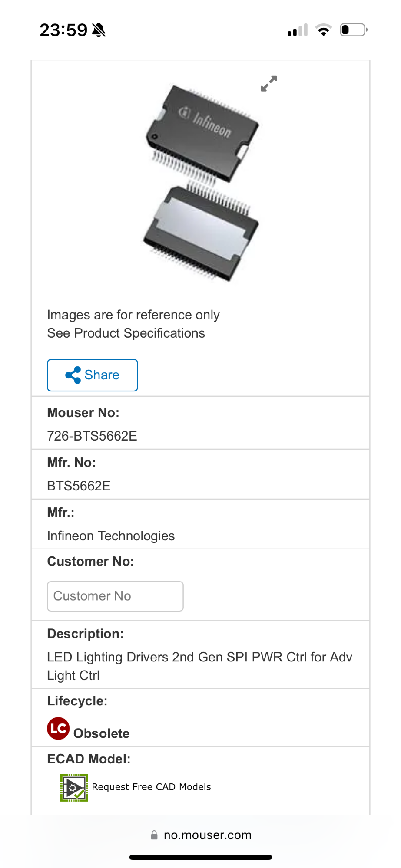Tap the no.mouser.com address bar
The image size is (401, 868).
[207, 835]
